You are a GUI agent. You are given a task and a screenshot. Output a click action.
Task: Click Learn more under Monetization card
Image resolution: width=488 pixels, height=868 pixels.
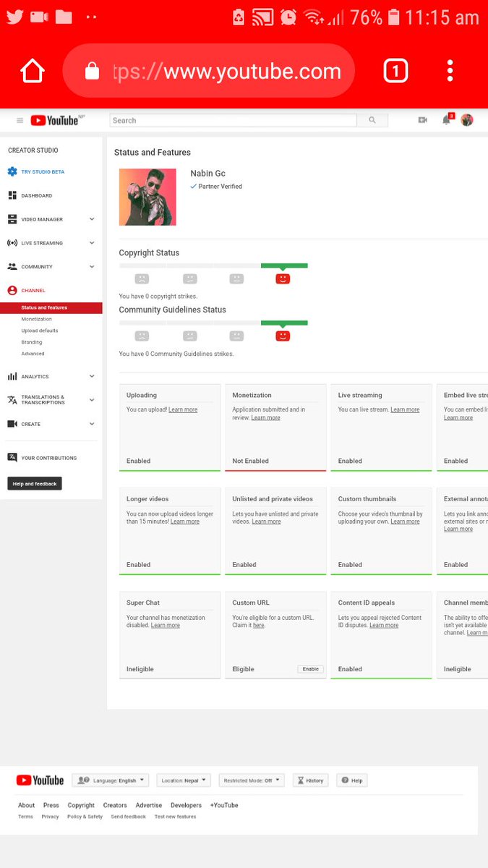266,417
